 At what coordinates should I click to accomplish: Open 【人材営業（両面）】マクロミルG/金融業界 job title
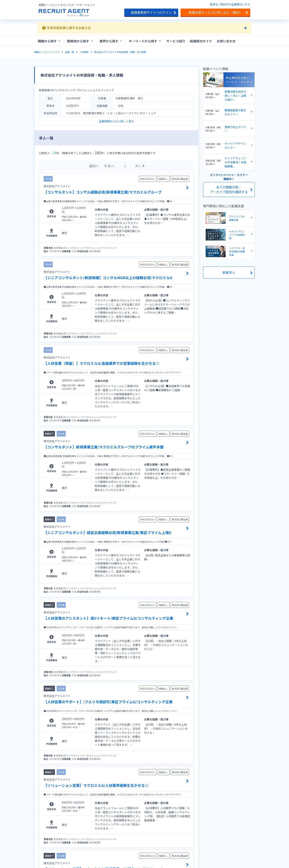click(x=102, y=363)
